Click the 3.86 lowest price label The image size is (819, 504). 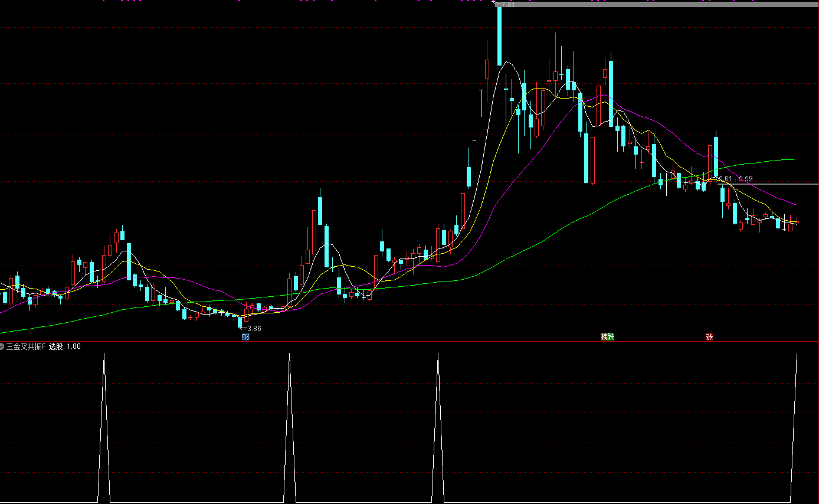(x=254, y=329)
